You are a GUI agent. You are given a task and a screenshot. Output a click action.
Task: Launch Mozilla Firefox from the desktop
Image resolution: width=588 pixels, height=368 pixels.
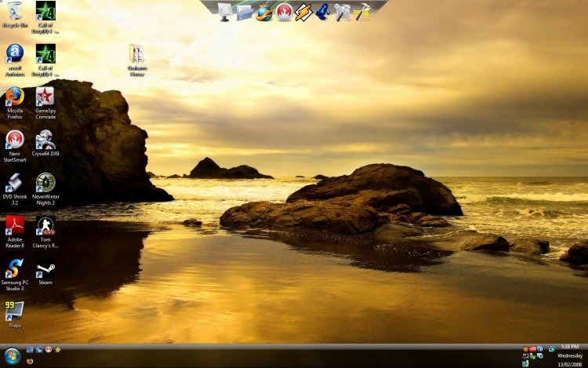[14, 97]
